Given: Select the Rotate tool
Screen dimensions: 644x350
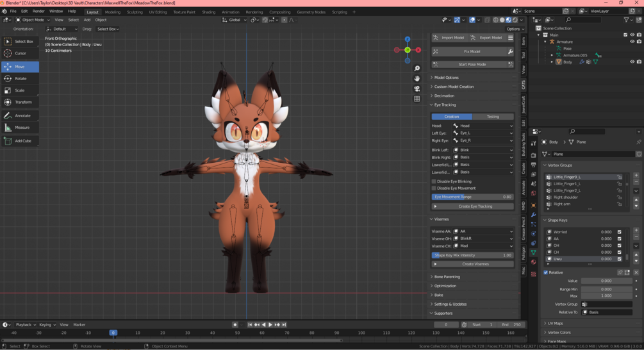Looking at the screenshot, I should click(x=20, y=79).
